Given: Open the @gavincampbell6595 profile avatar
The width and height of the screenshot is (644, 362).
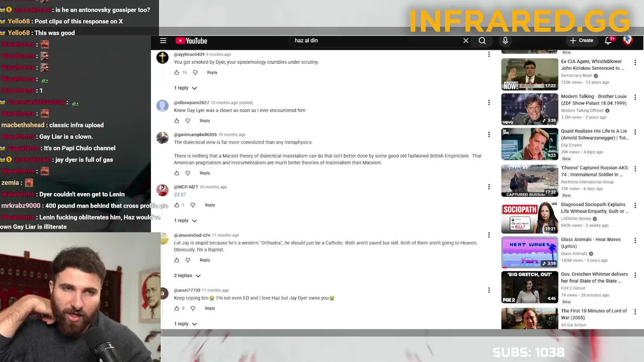Looking at the screenshot, I should [163, 138].
